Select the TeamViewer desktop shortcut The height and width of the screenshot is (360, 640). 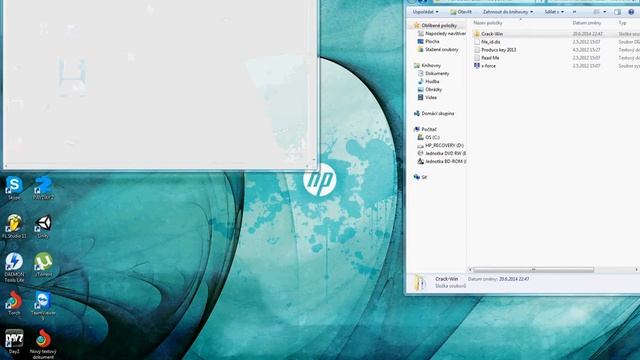[x=43, y=305]
